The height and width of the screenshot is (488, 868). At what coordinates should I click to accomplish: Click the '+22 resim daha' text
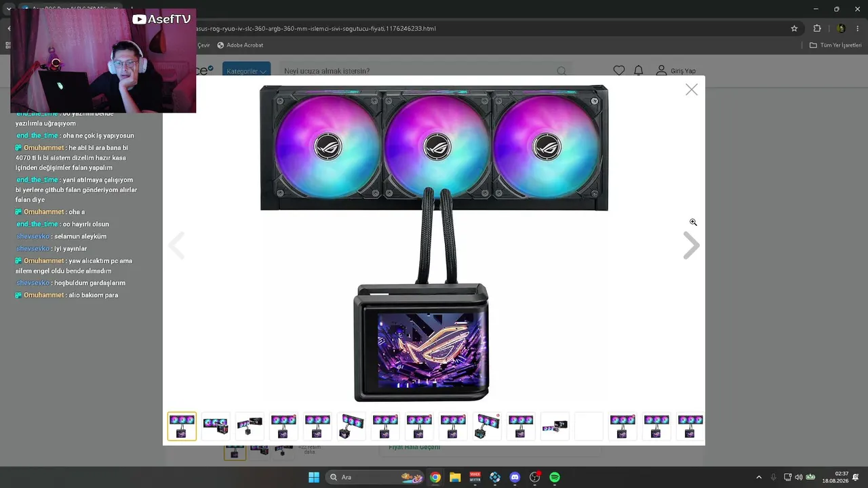pyautogui.click(x=309, y=449)
